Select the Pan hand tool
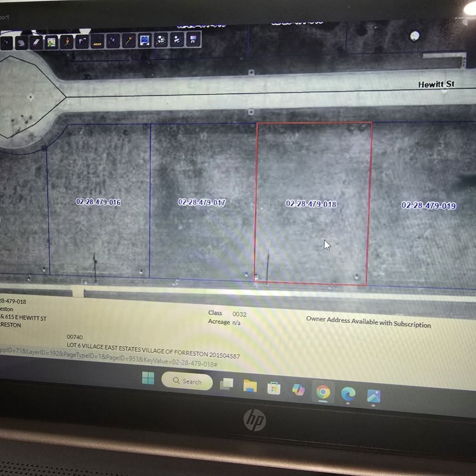This screenshot has width=476, height=476. [21, 43]
